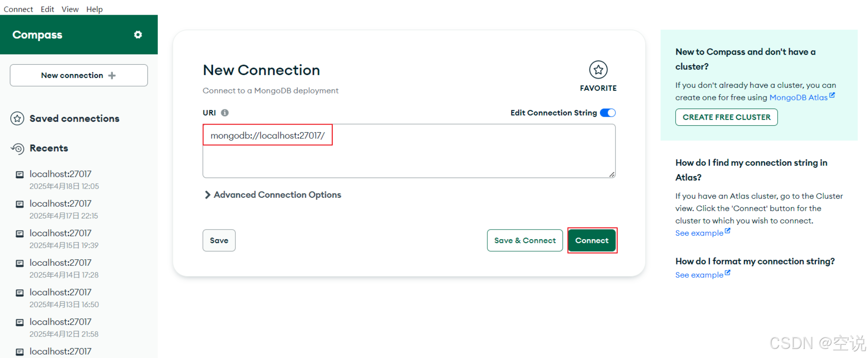
Task: Open the Connect menu
Action: [x=18, y=9]
